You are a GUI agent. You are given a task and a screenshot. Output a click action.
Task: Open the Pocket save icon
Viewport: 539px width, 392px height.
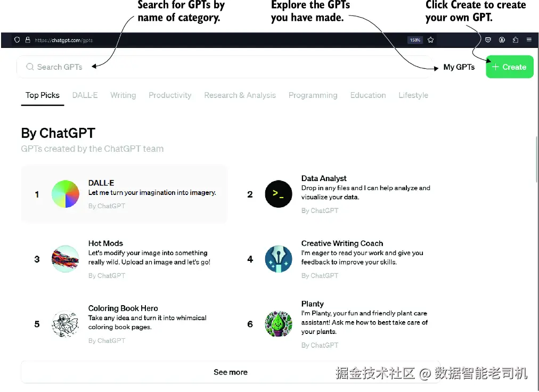pos(488,40)
